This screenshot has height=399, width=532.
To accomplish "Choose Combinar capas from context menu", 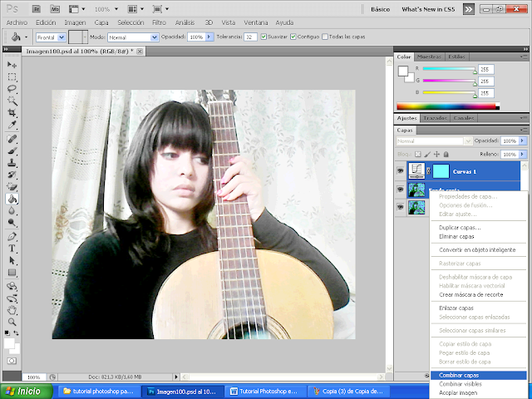I will tap(478, 375).
